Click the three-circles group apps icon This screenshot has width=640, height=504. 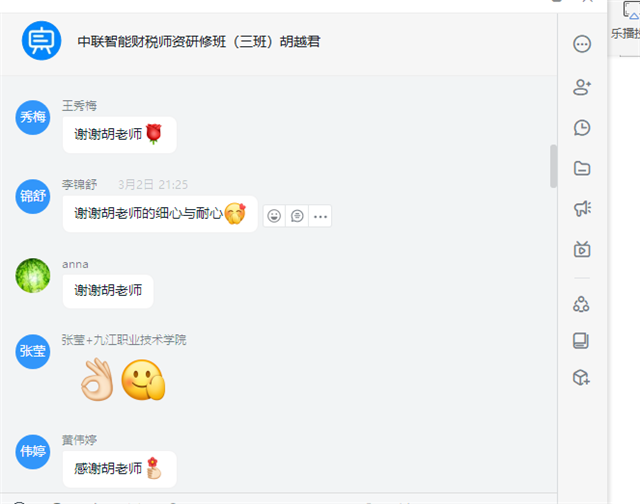pos(581,304)
